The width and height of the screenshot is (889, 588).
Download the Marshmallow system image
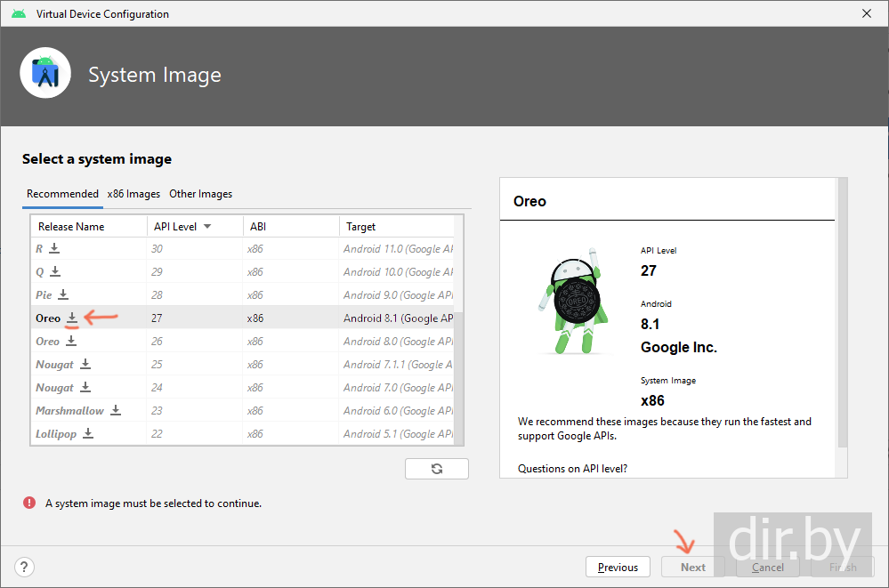[x=116, y=410]
